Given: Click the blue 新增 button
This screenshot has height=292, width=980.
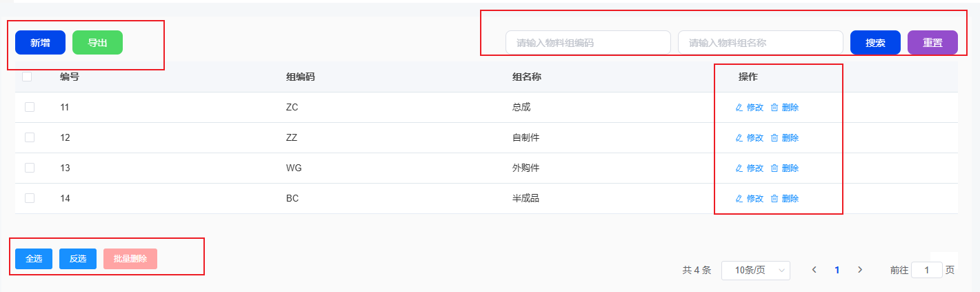Looking at the screenshot, I should tap(40, 43).
